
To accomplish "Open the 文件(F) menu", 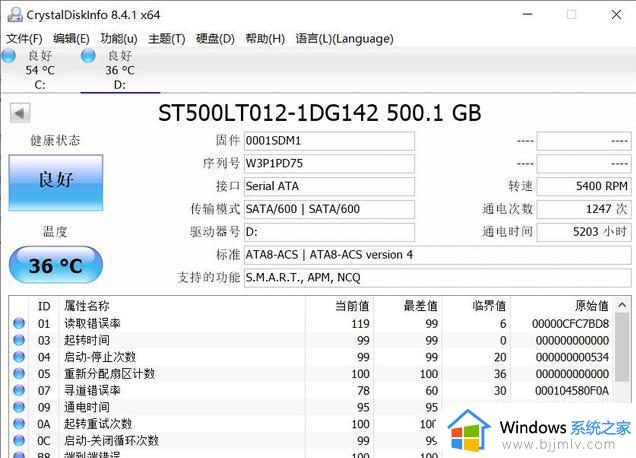I will tap(24, 39).
